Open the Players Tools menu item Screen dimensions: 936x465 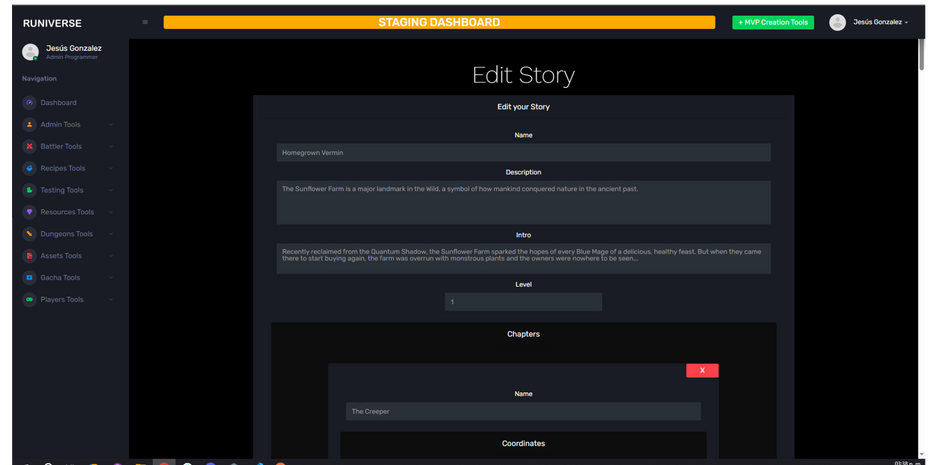[62, 300]
